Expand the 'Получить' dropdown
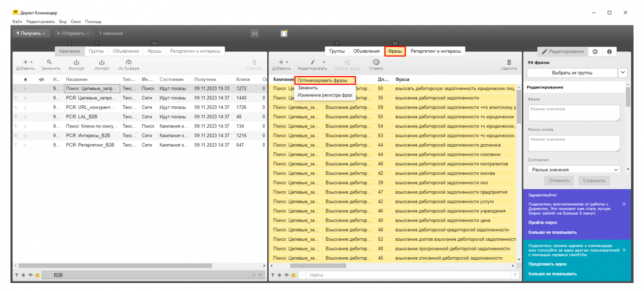Viewport: 644px width, 291px height. (x=31, y=33)
